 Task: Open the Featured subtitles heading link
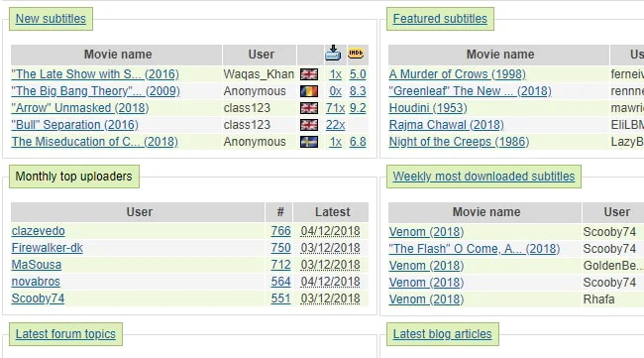click(x=440, y=19)
